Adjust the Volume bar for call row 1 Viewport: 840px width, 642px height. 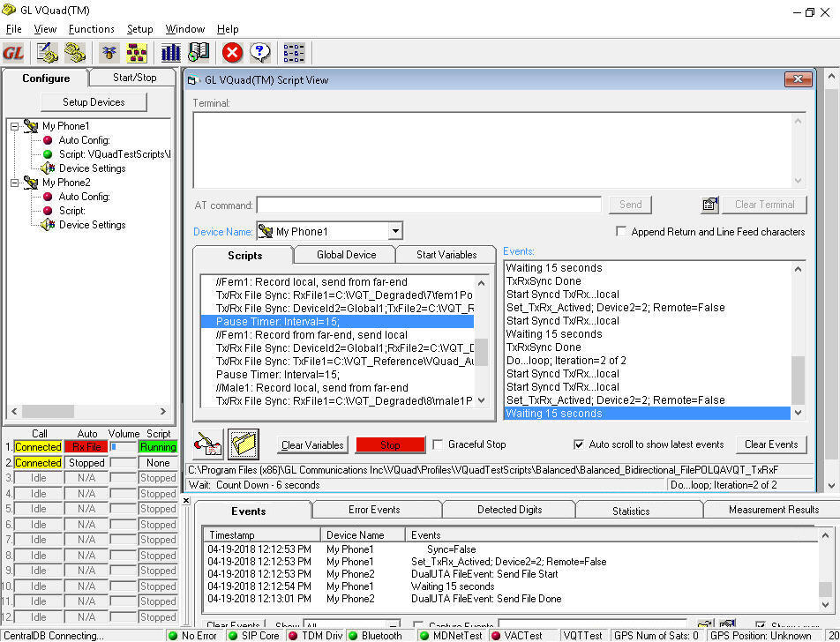[124, 446]
